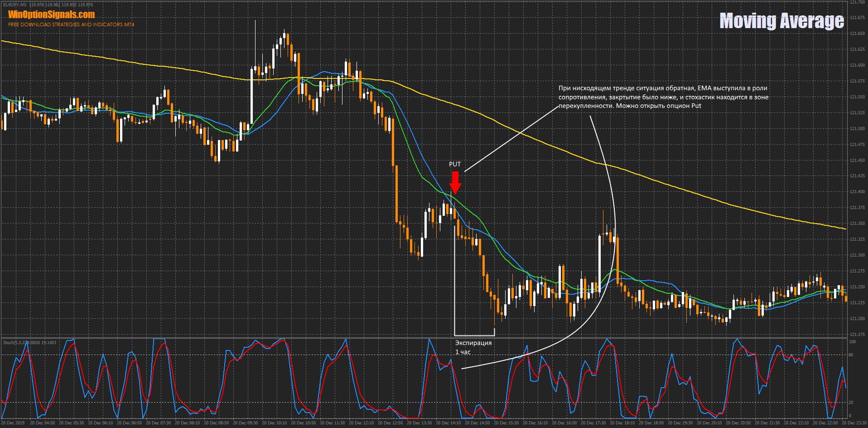Image resolution: width=868 pixels, height=428 pixels.
Task: Click the 121.200 price scale label
Action: tap(857, 319)
